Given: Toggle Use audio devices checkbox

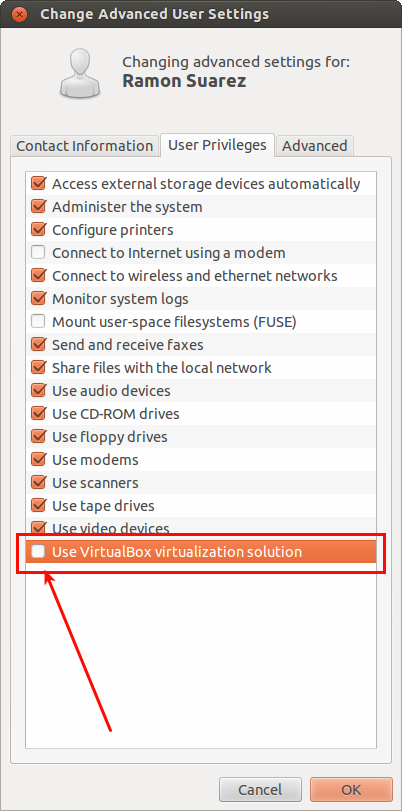Looking at the screenshot, I should click(38, 391).
